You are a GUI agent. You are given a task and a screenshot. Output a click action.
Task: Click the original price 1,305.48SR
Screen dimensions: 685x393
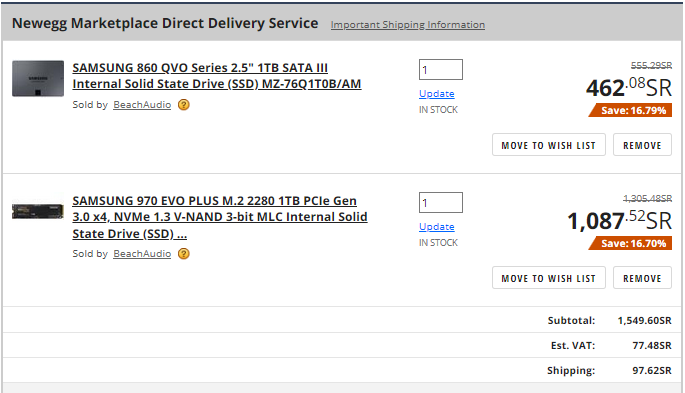click(647, 199)
